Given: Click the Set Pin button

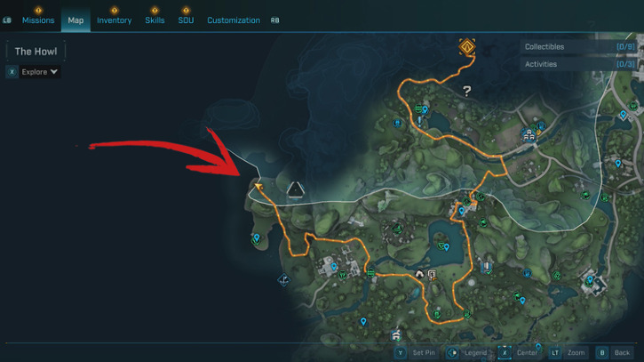Looking at the screenshot, I should tap(415, 352).
